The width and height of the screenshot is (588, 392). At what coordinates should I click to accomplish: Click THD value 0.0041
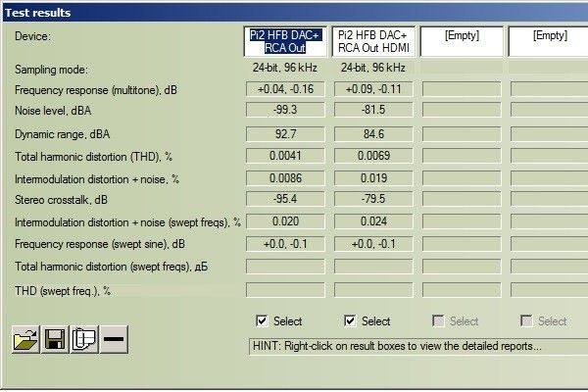coord(285,156)
